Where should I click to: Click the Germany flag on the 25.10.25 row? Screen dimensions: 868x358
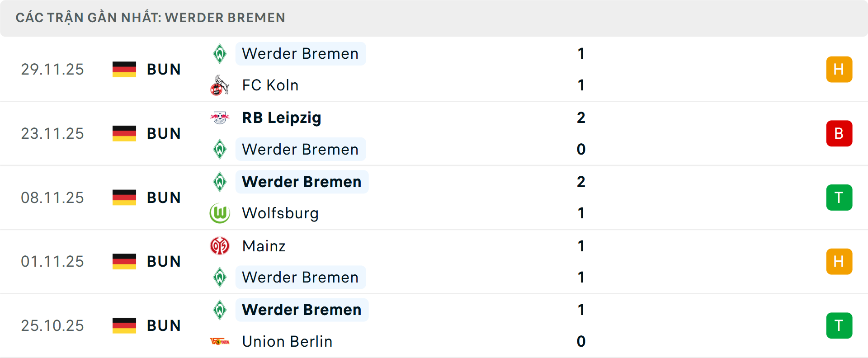(124, 325)
